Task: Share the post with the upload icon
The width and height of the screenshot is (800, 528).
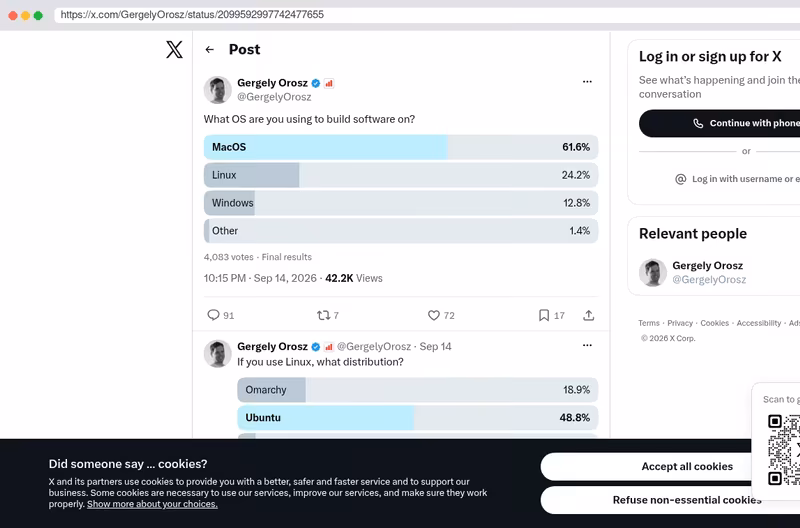Action: coord(588,315)
